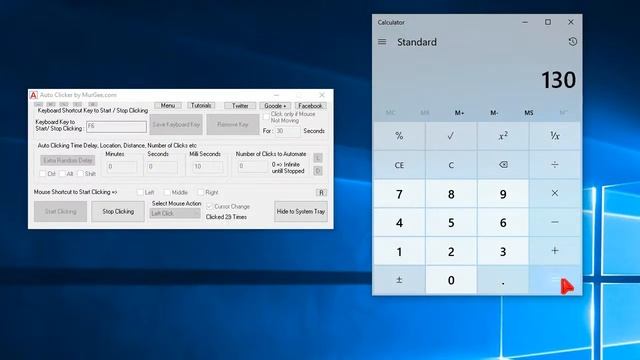Click the reciprocal 1/x key
The image size is (640, 360).
[555, 136]
